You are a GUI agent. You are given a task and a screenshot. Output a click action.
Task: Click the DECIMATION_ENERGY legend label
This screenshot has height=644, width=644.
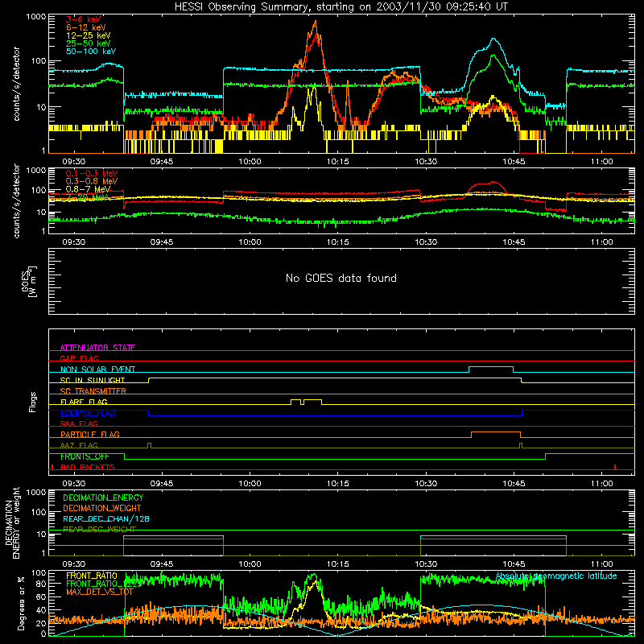pos(103,497)
